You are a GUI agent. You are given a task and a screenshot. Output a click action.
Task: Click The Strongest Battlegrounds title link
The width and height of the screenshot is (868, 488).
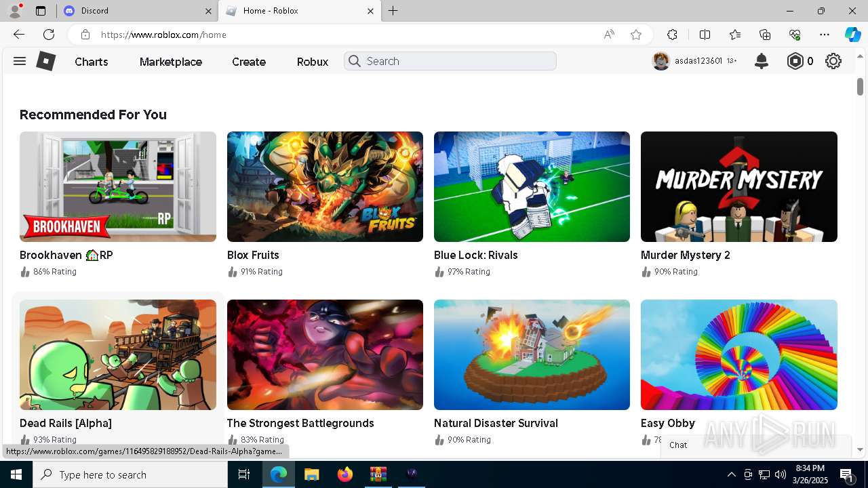pyautogui.click(x=300, y=423)
